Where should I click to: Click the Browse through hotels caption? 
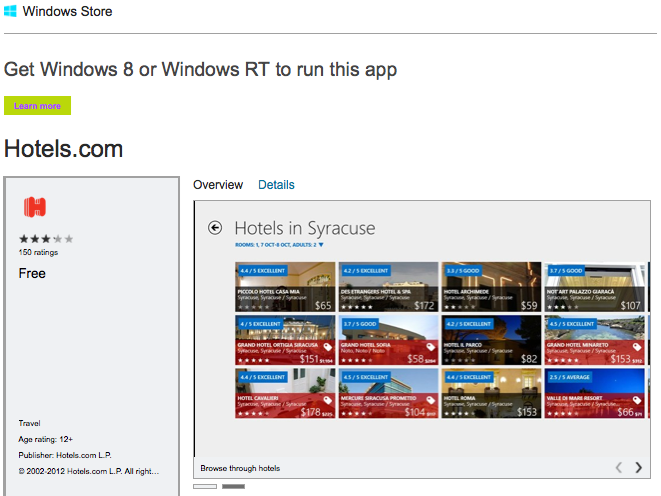[240, 468]
